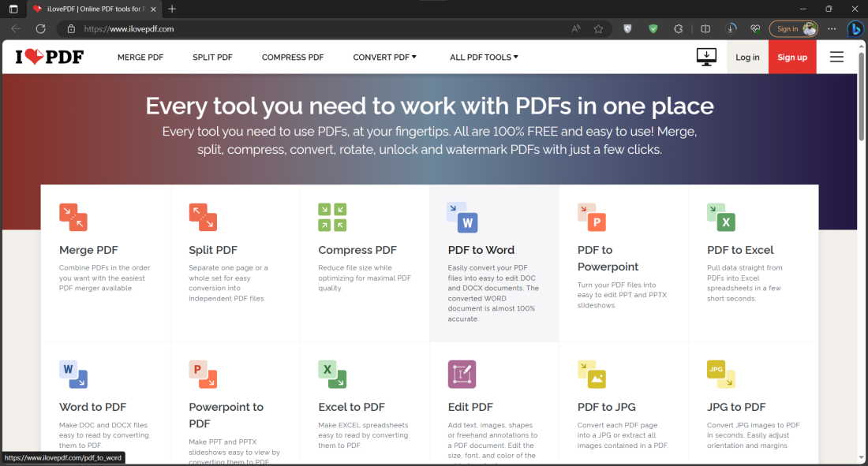The image size is (868, 466).
Task: Click the Powerpoint to PDF icon
Action: point(203,374)
